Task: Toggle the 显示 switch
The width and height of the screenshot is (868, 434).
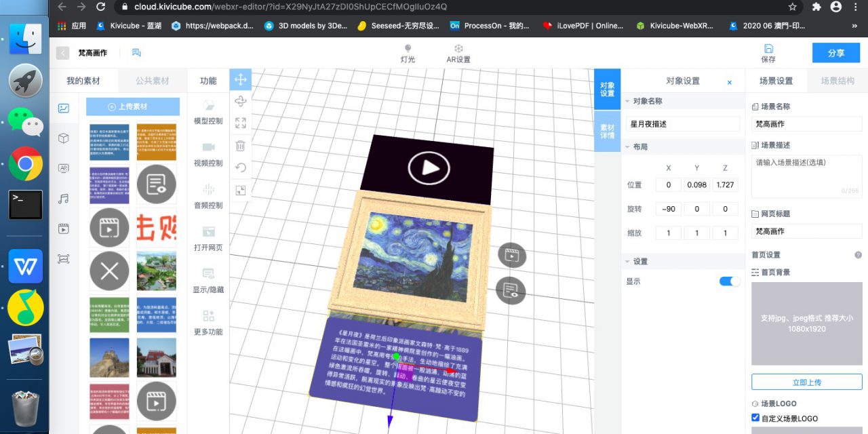Action: point(730,281)
